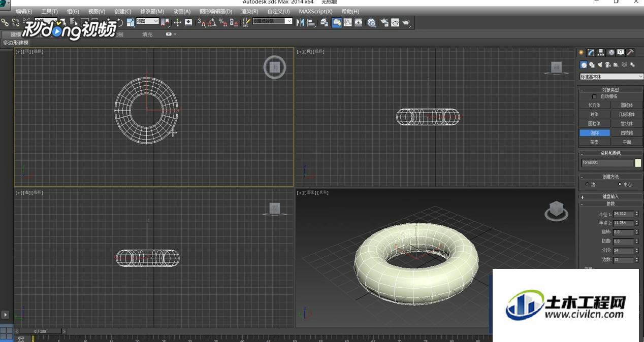Switch to the Display panel icon
This screenshot has height=342, width=644.
(x=621, y=52)
